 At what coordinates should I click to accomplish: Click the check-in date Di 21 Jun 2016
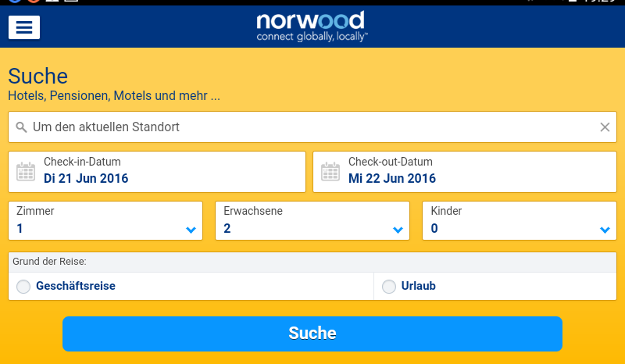86,178
